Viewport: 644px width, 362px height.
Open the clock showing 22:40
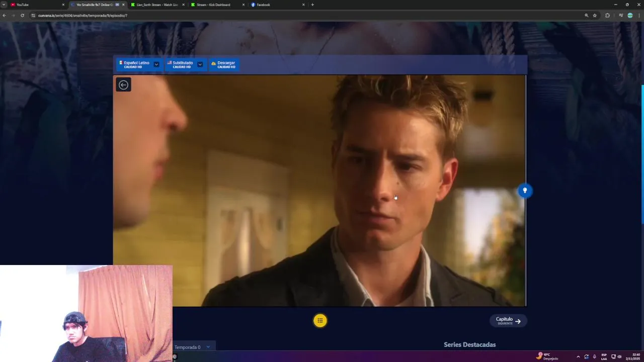point(633,356)
